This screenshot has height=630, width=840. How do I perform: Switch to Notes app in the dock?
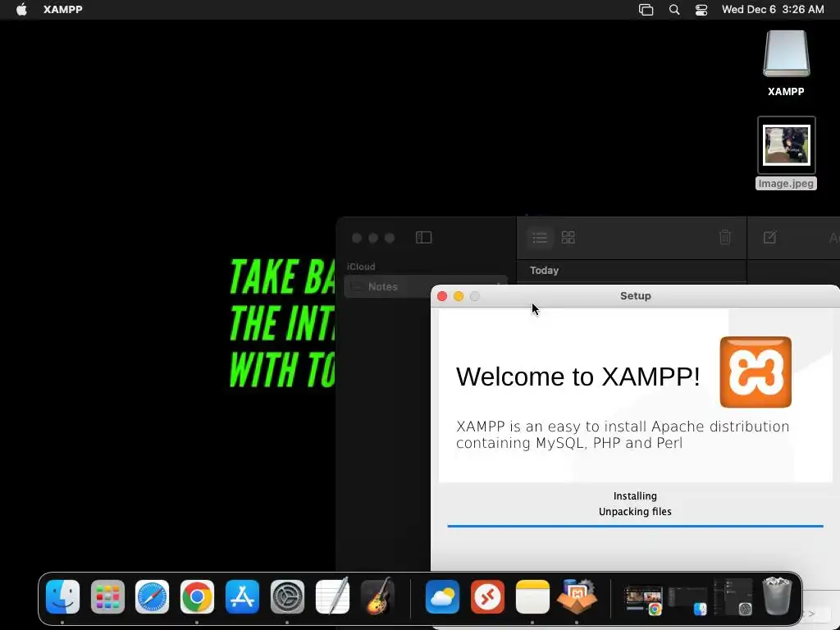tap(532, 597)
